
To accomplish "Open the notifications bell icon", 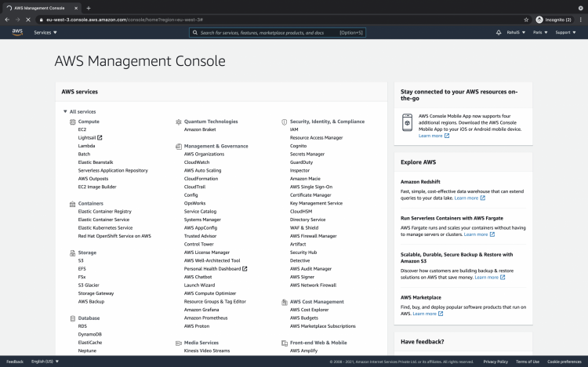I will (x=499, y=33).
